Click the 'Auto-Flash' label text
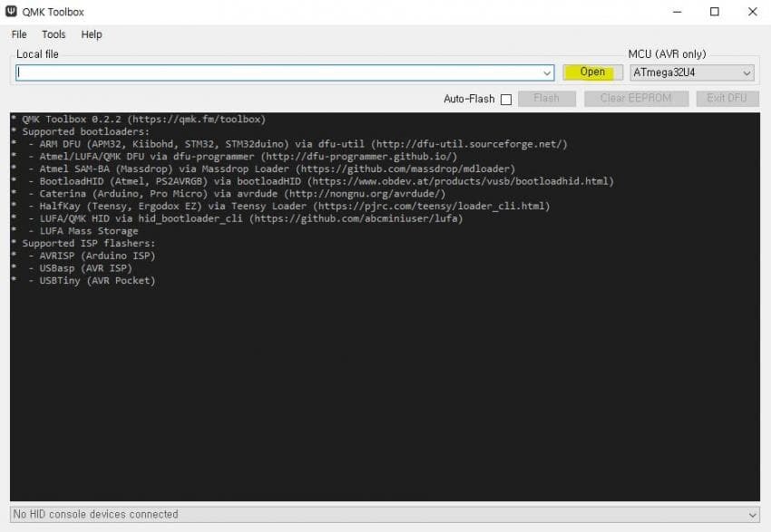 coord(469,99)
